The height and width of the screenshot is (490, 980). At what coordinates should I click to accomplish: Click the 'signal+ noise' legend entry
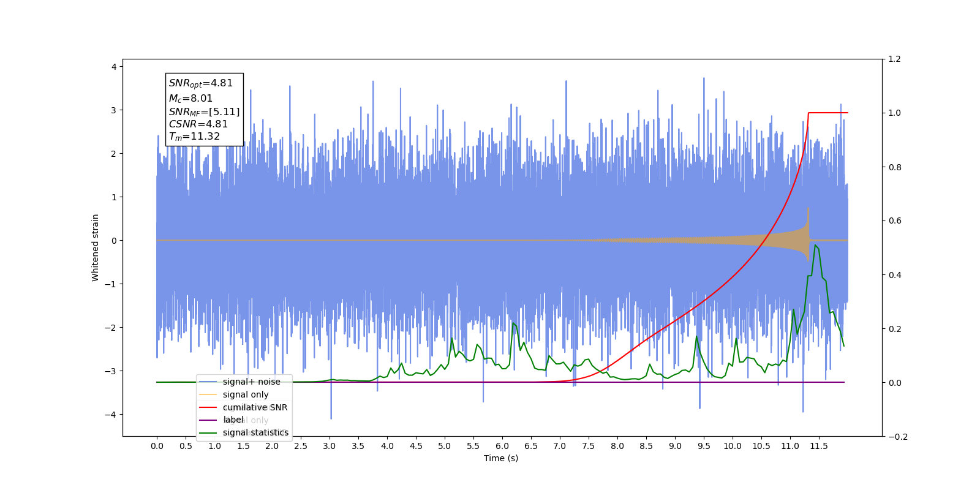point(251,382)
